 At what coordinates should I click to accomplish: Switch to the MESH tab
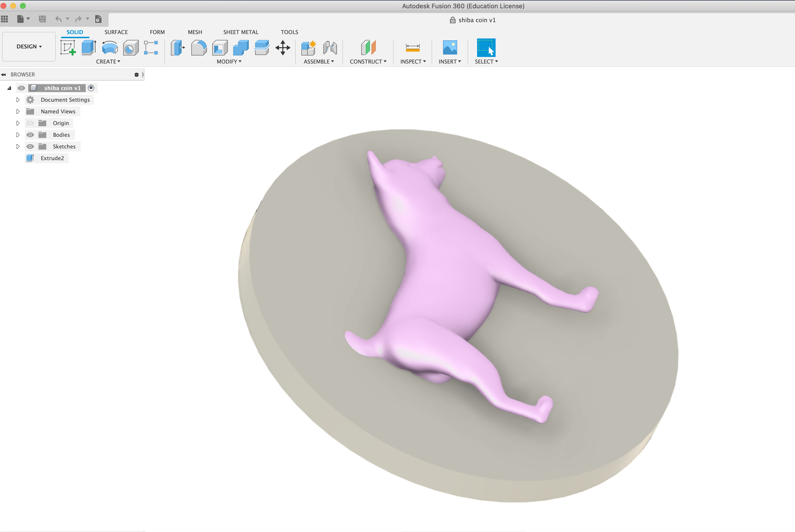[195, 32]
